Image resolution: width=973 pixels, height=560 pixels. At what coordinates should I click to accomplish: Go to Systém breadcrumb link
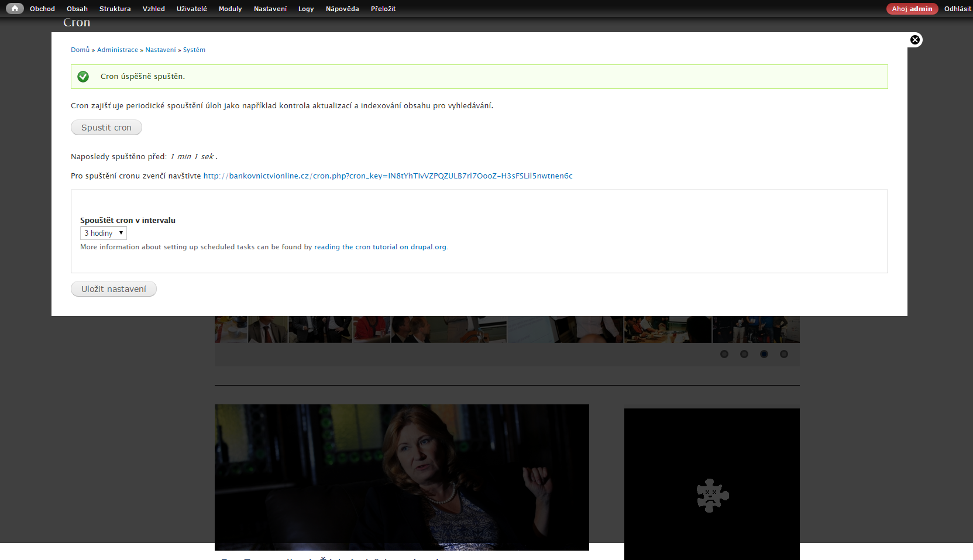coord(194,50)
